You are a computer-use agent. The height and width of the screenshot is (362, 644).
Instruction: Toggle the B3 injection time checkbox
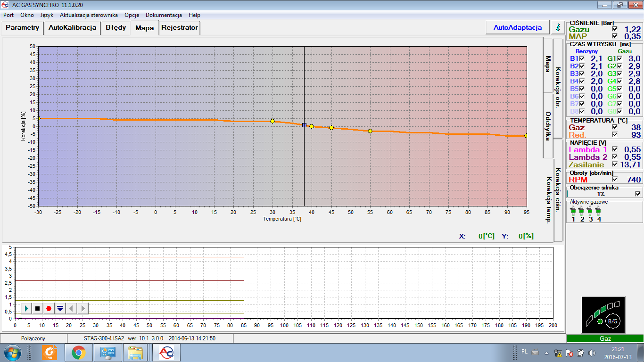tap(582, 74)
